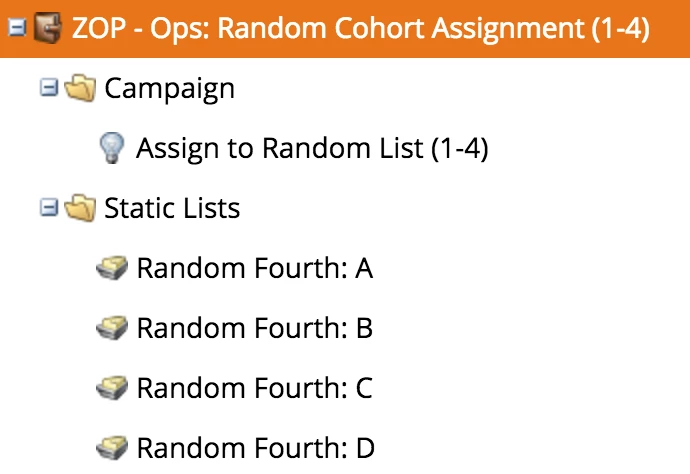Click the Static Lists folder icon
The image size is (690, 474).
[80, 207]
